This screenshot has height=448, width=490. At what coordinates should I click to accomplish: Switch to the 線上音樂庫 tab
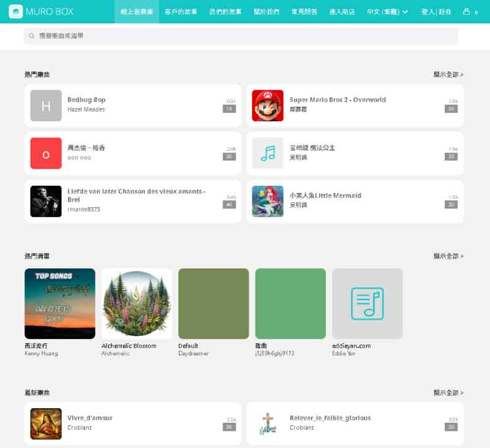(137, 12)
